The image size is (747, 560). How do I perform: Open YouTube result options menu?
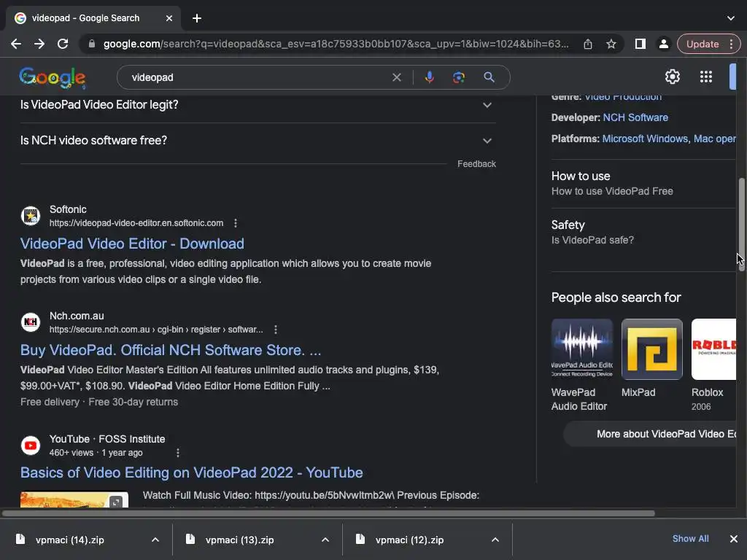[178, 453]
